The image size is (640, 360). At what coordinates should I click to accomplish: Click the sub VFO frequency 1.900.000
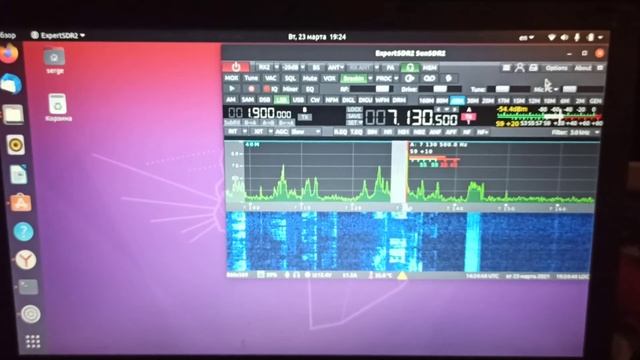[260, 113]
